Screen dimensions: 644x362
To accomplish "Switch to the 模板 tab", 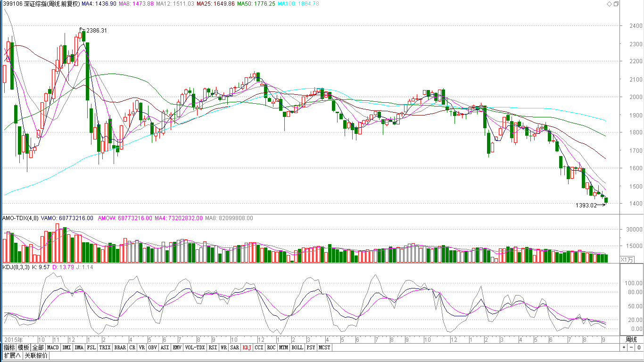I will (x=24, y=347).
